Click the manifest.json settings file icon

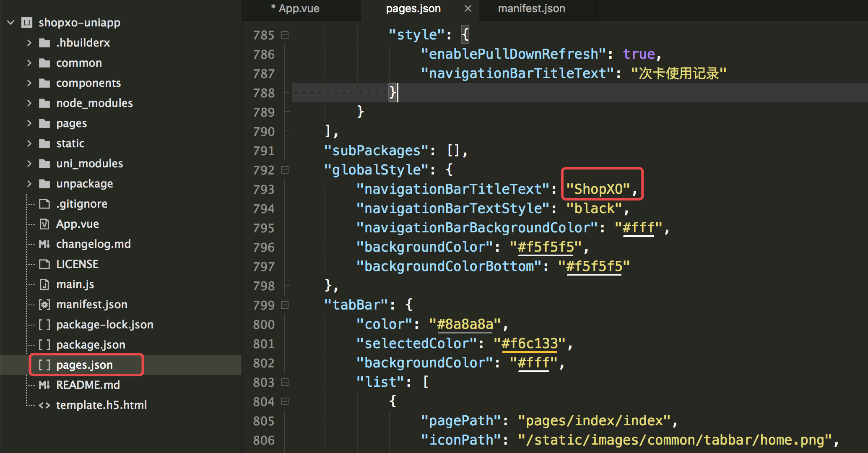44,305
